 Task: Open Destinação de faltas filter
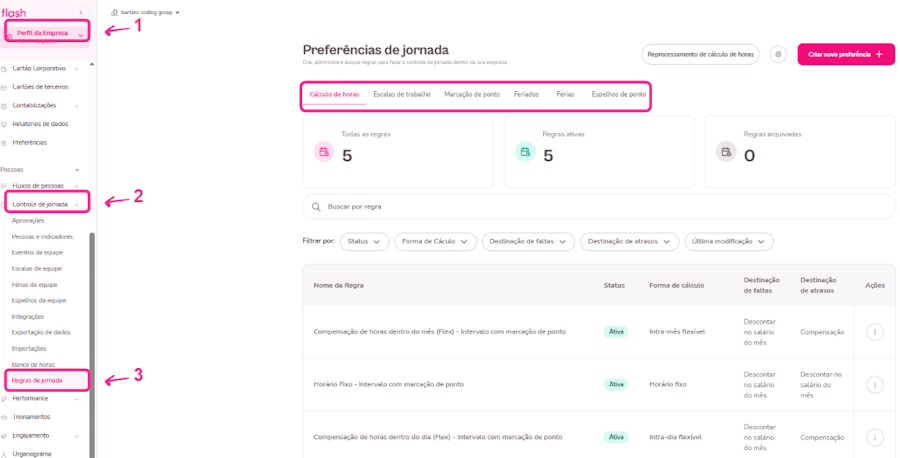528,242
